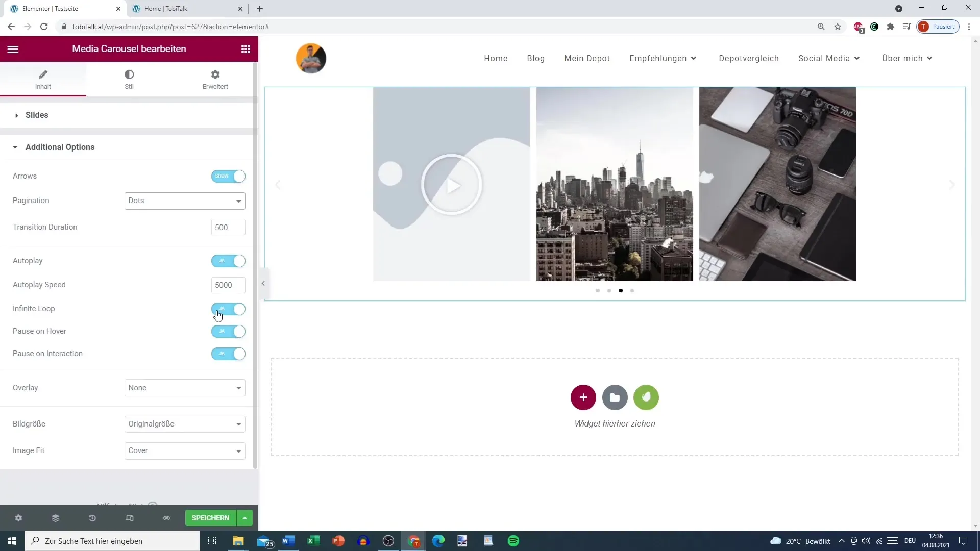Click the Elementor hamburger menu icon
Screen dimensions: 980x551
point(12,48)
